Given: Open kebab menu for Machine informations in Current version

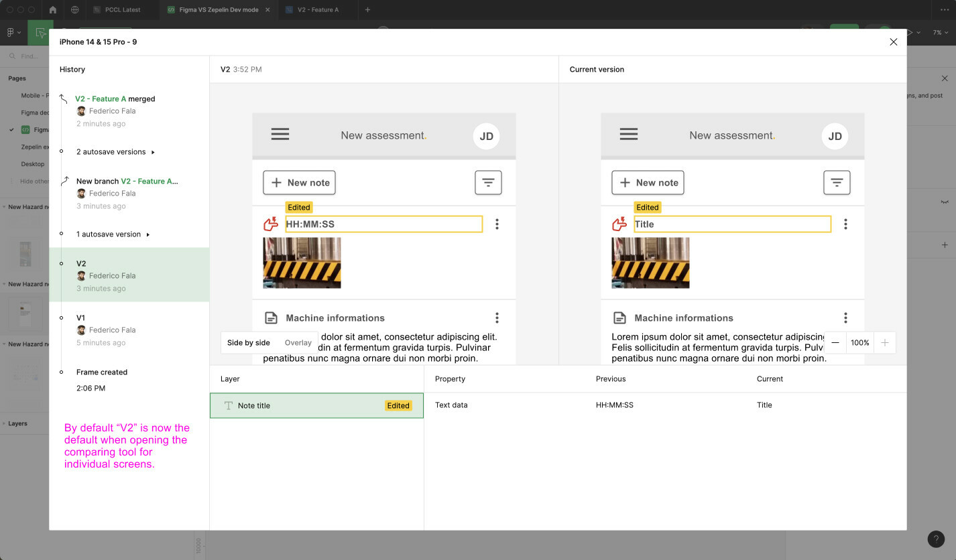Looking at the screenshot, I should pos(845,318).
